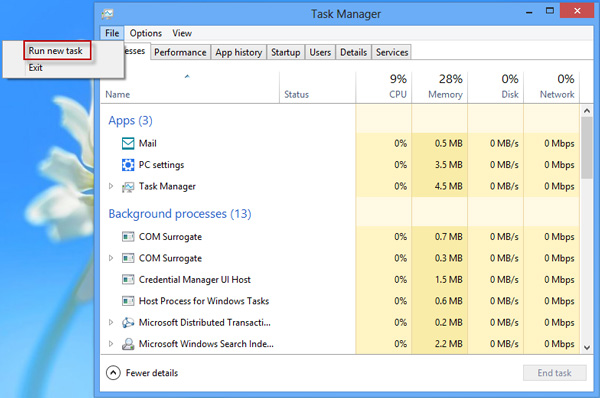This screenshot has width=600, height=398.
Task: Expand the Microsoft Distributed Transaction row
Action: tap(111, 323)
